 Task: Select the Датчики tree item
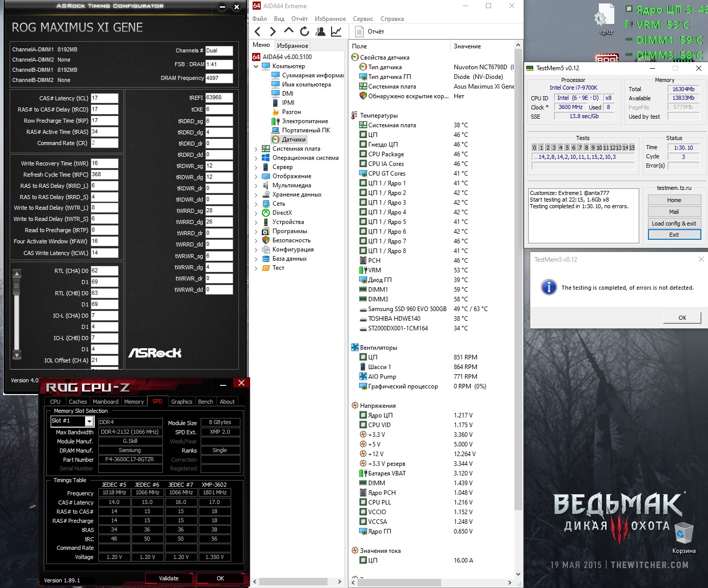tap(289, 139)
